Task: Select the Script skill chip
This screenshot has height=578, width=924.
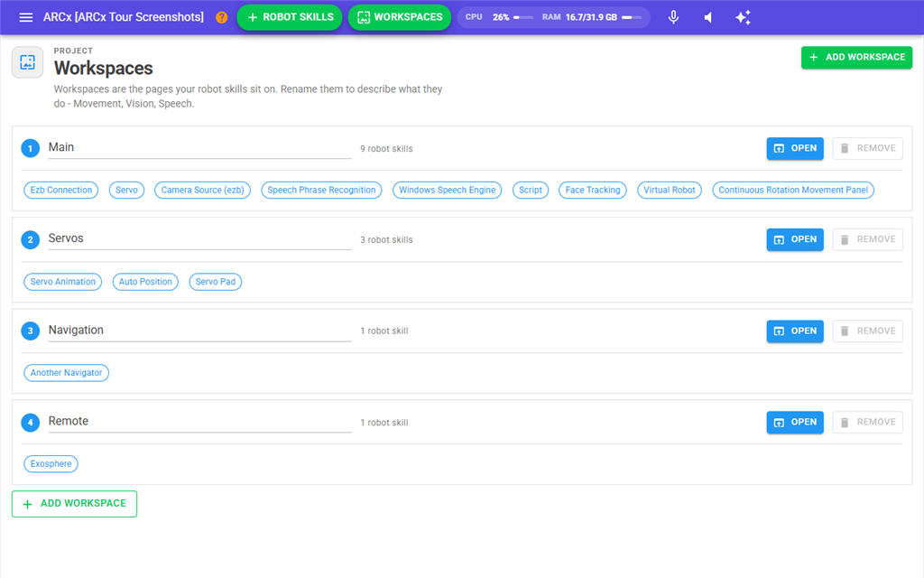Action: (531, 190)
